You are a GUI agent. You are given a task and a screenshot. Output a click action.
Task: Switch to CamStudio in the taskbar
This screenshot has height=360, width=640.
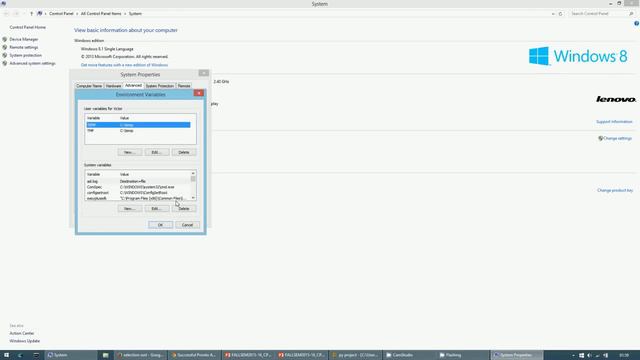tap(410, 355)
